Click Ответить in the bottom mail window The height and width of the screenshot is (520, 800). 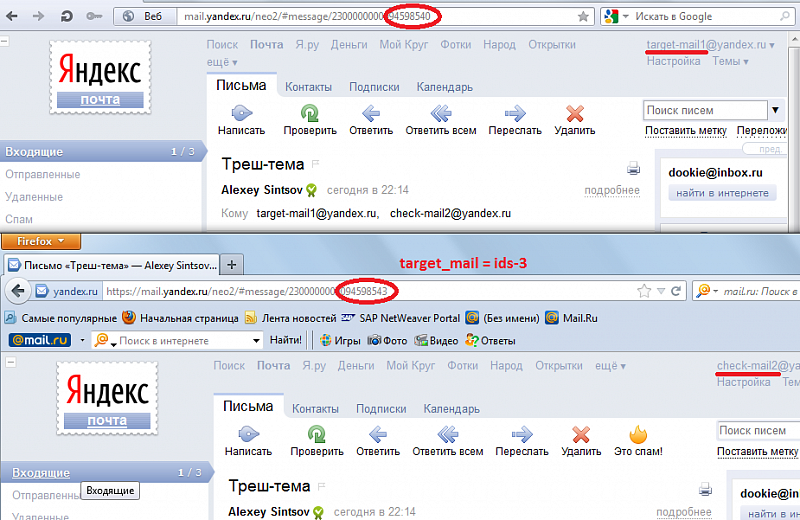click(378, 441)
